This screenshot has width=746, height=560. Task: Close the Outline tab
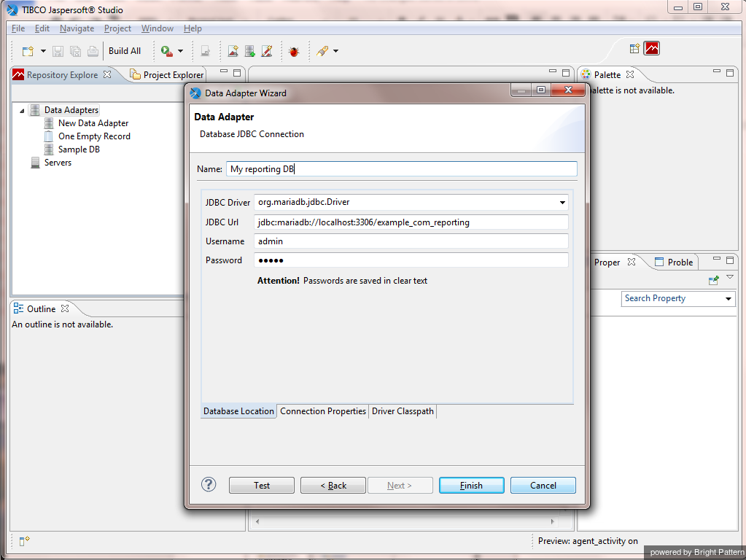(x=65, y=308)
